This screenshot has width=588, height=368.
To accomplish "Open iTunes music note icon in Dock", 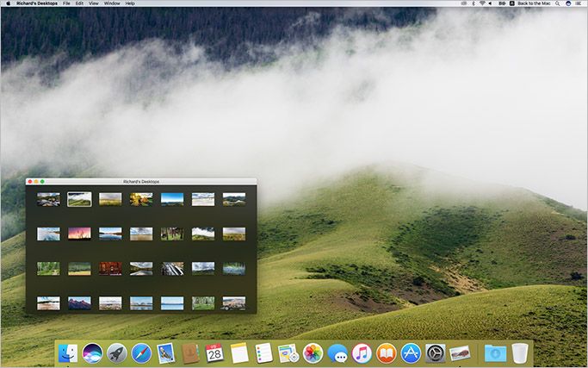I will click(x=362, y=353).
